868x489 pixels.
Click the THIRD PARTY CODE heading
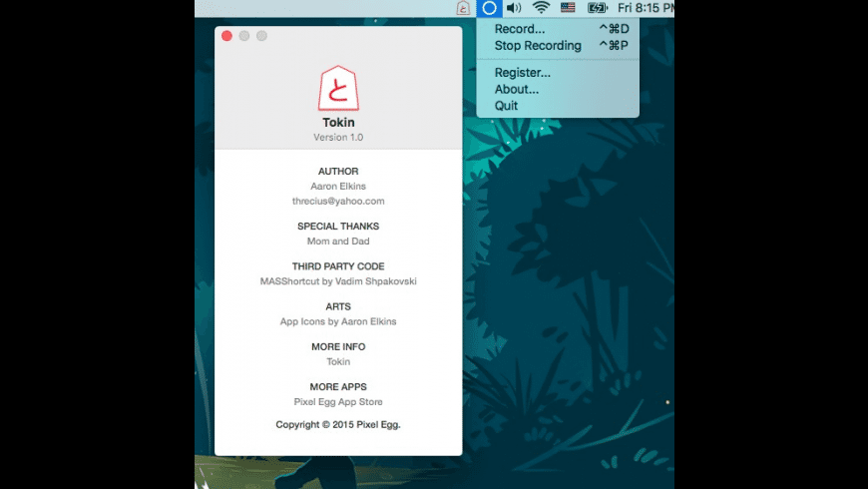(x=338, y=266)
